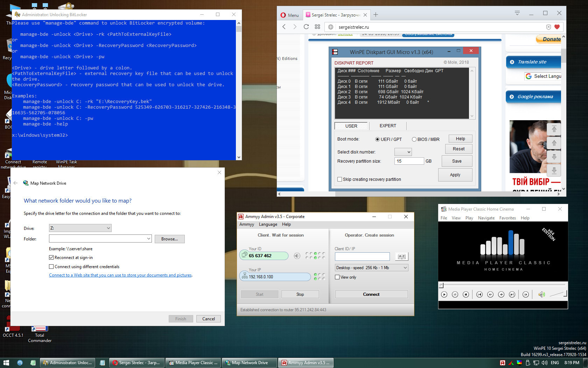
Task: Click Stop button in Media Player Classic
Action: point(466,294)
